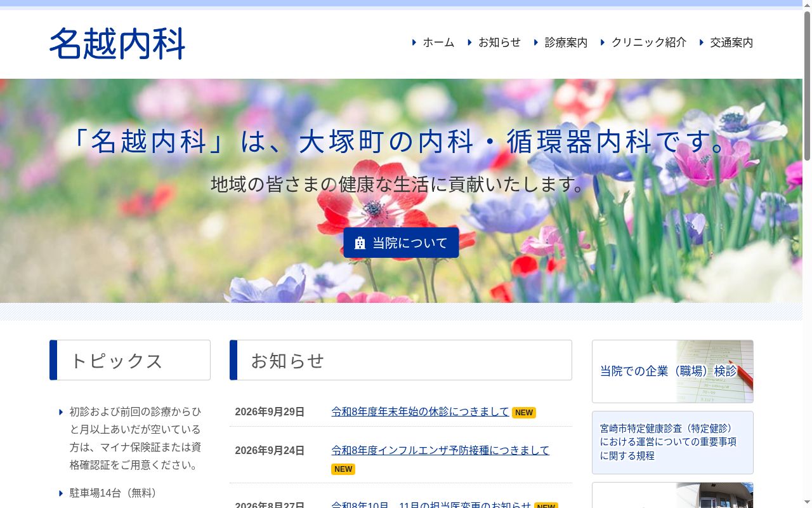Click arrow bullet beside 駐車場14台
Image resolution: width=812 pixels, height=508 pixels.
click(61, 493)
